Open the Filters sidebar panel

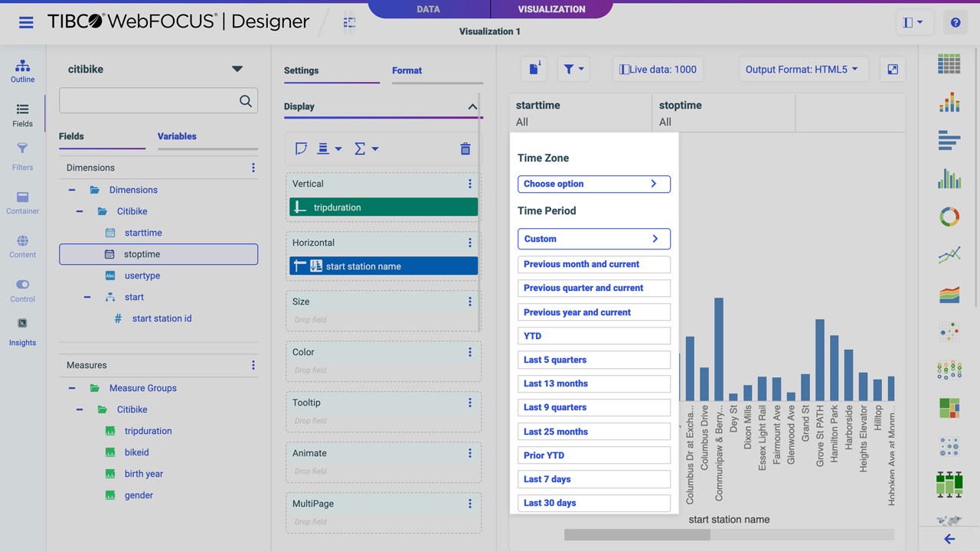pyautogui.click(x=22, y=156)
